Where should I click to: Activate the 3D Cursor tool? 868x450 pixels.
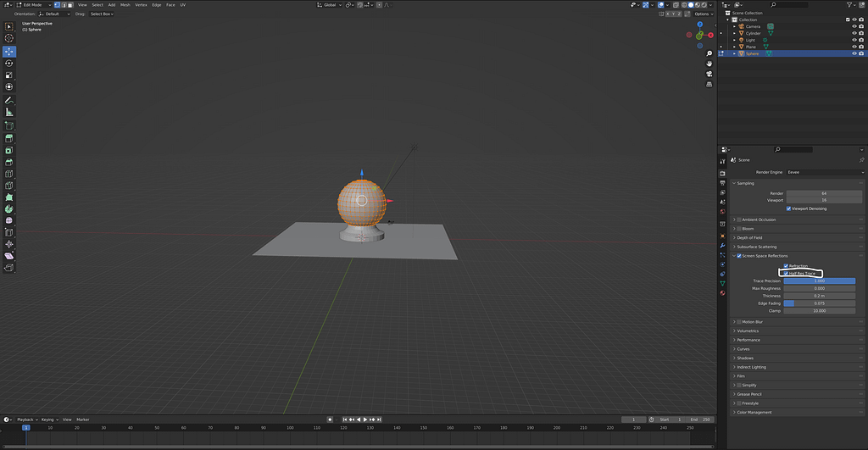click(x=9, y=38)
